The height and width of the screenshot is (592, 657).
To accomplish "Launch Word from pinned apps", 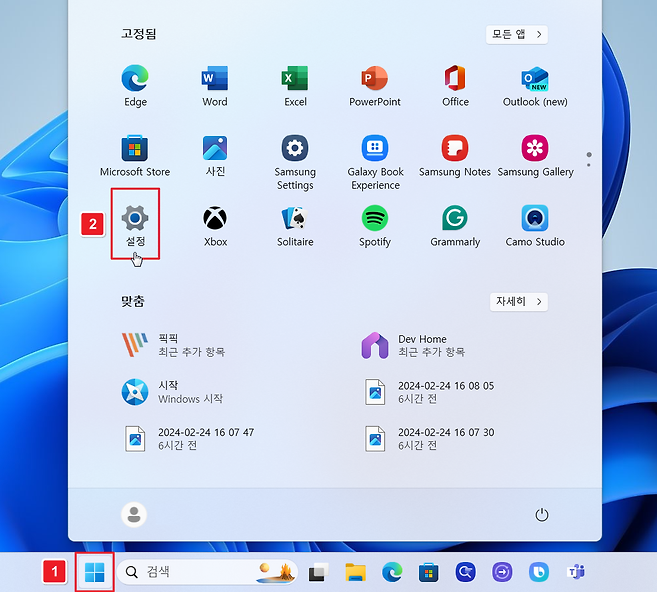I will (x=215, y=86).
